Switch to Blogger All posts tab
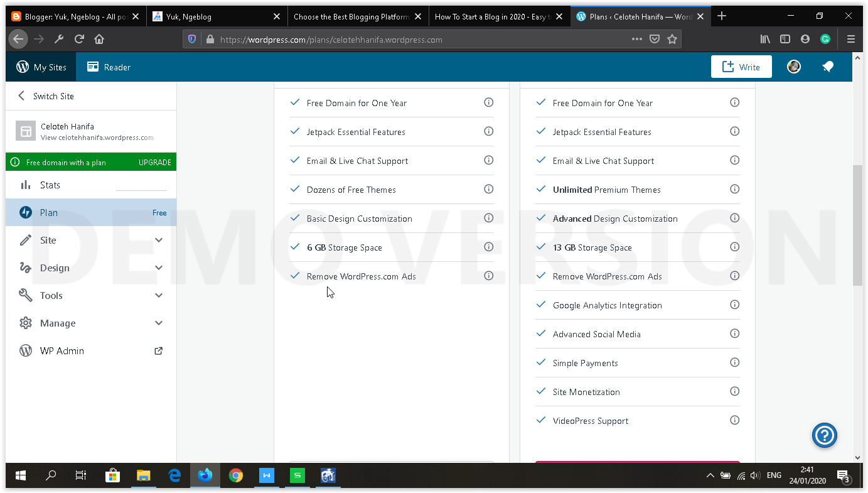Screen dimensions: 868x493 [x=75, y=17]
